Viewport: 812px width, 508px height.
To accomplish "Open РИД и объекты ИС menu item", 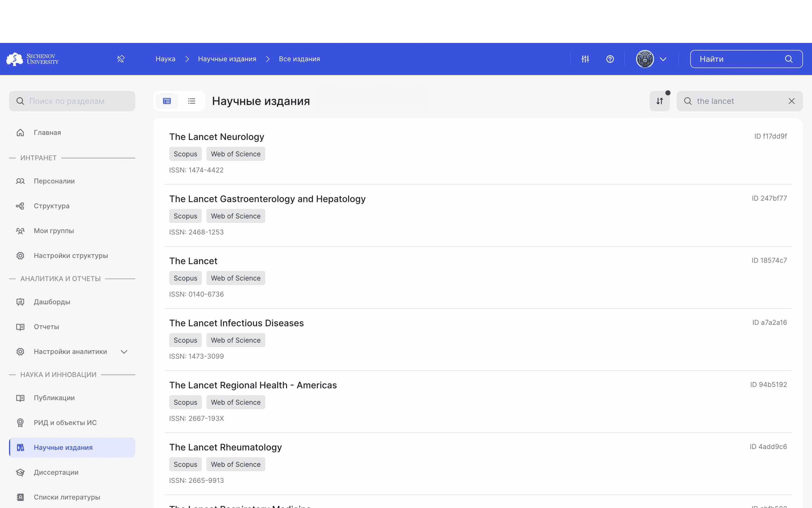I will 72,423.
